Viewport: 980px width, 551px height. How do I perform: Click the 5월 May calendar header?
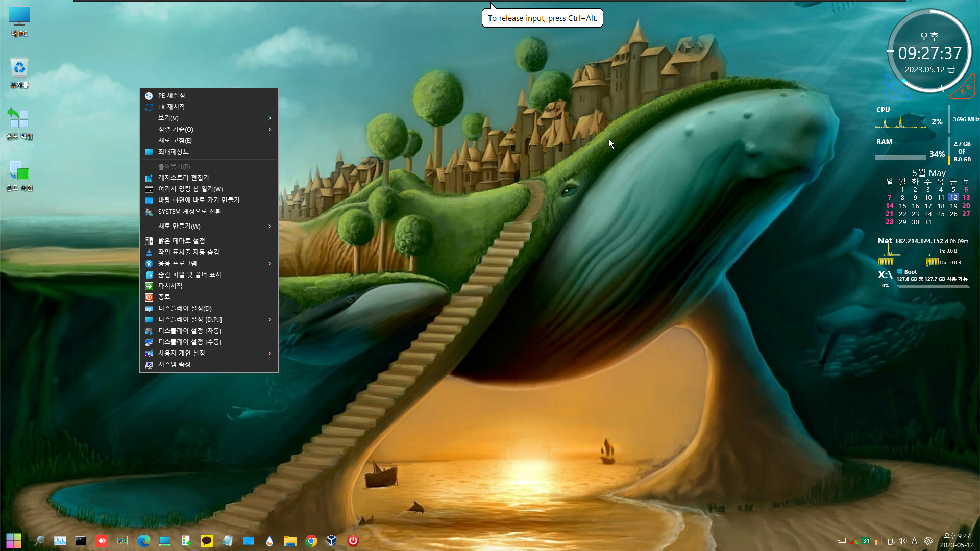coord(929,173)
